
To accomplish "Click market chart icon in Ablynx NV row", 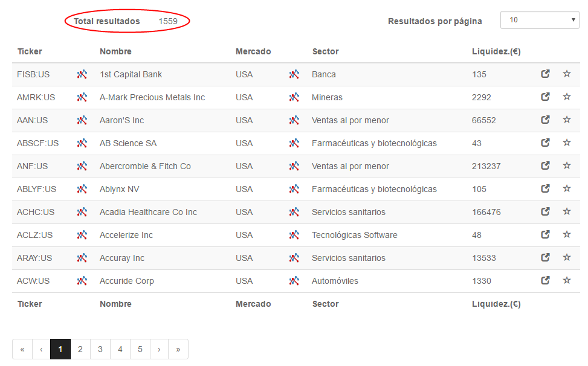I will click(x=294, y=189).
